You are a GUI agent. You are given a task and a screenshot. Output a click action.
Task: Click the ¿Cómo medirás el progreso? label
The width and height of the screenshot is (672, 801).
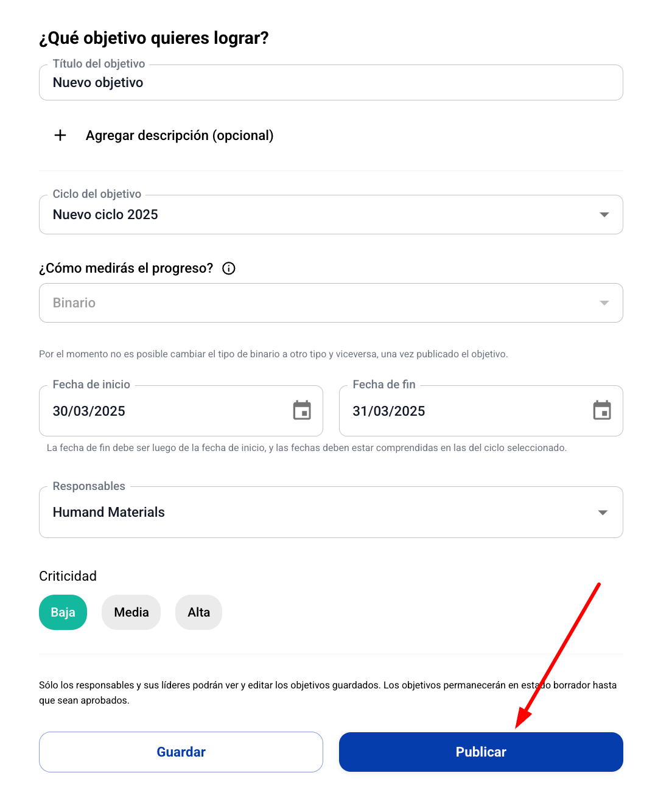pos(126,268)
